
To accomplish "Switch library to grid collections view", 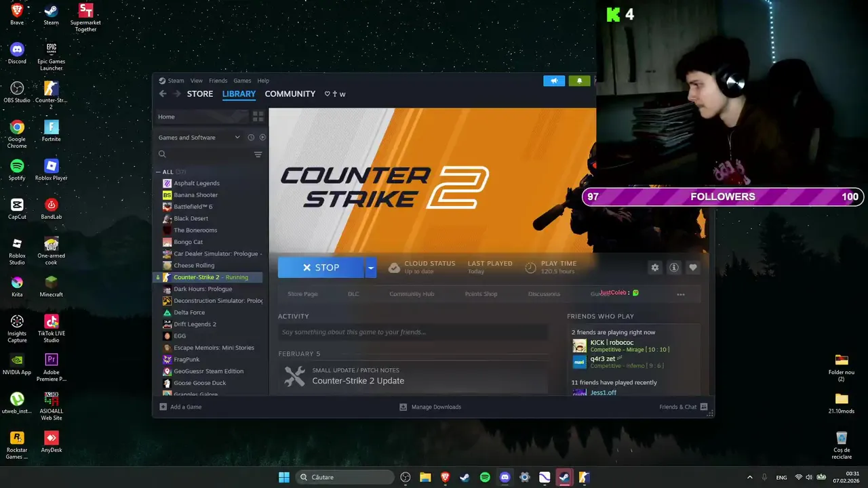I will coord(258,117).
